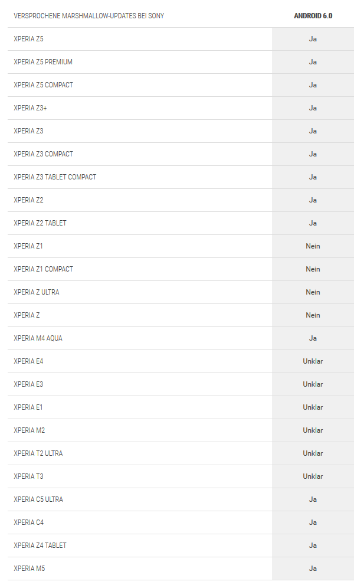Click the Xperia Z4 Tablet model name

(40, 545)
